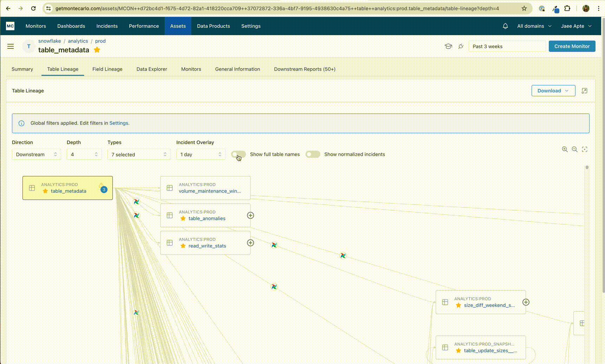Open the Incident Overlay dropdown

(201, 154)
